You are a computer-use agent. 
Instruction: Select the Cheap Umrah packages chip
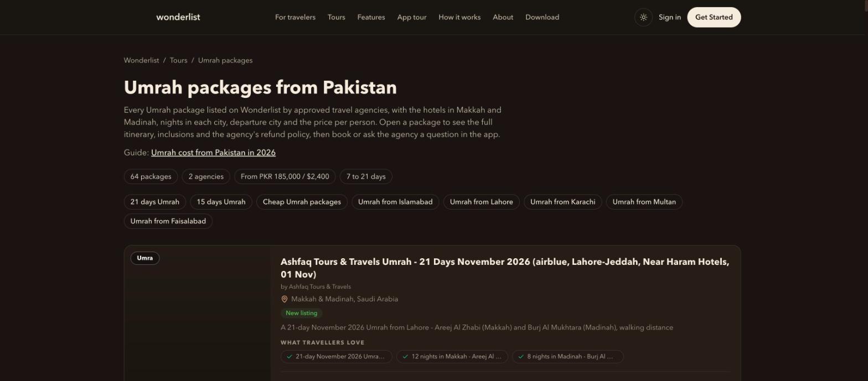pyautogui.click(x=302, y=202)
